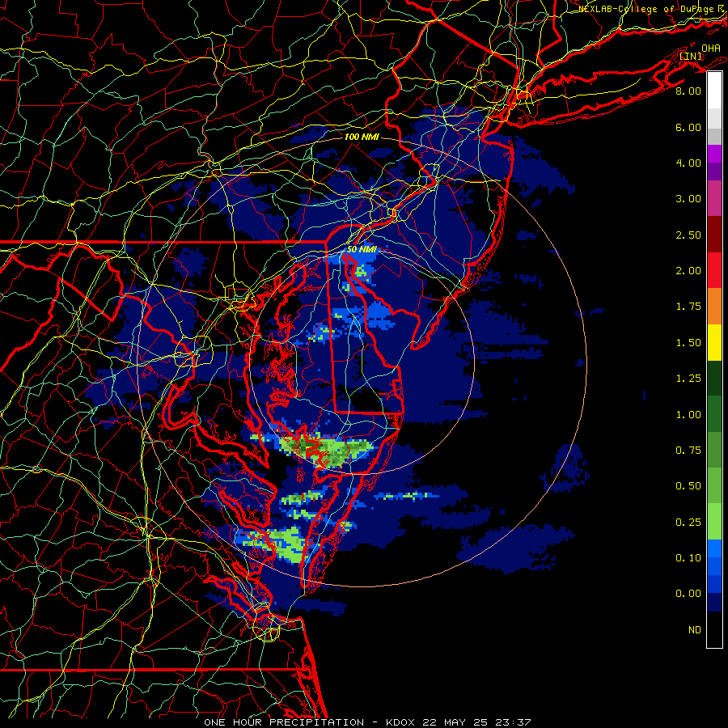Click the pink swatch near 3.00
728x728 pixels.
coord(714,198)
